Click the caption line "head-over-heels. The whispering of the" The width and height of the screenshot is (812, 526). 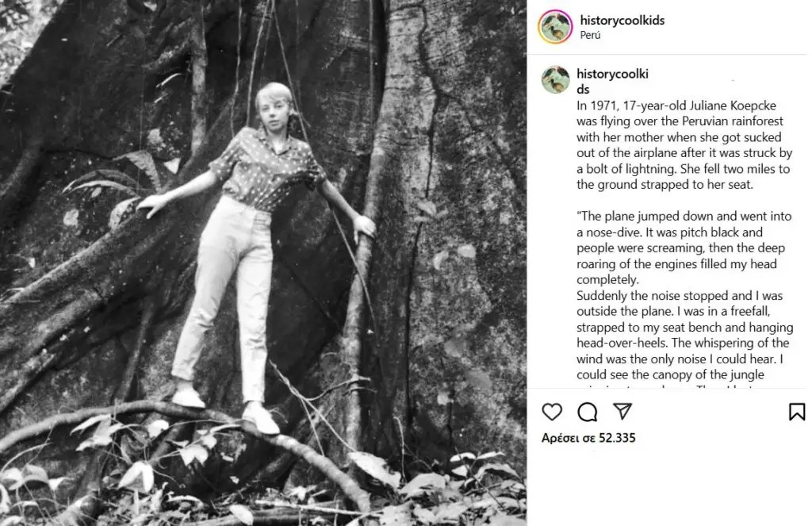[683, 344]
